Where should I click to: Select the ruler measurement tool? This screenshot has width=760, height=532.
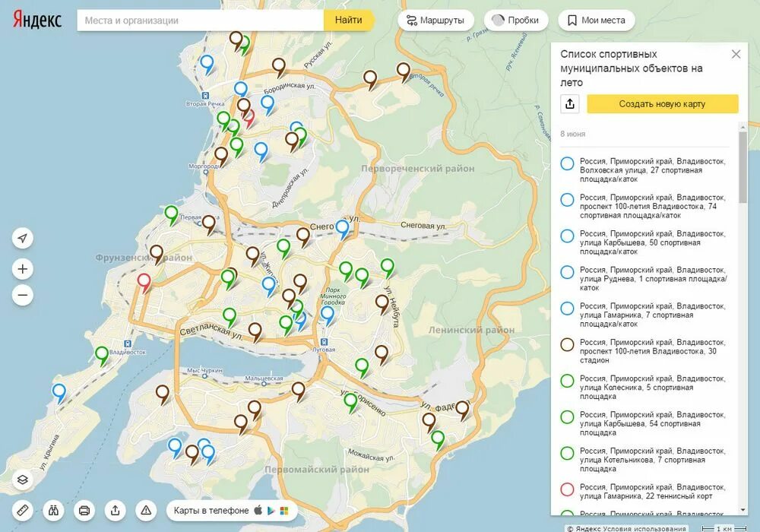tap(22, 510)
